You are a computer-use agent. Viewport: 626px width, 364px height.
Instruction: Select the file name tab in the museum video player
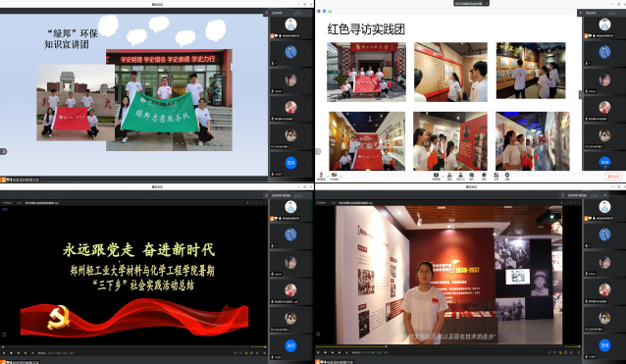(355, 203)
